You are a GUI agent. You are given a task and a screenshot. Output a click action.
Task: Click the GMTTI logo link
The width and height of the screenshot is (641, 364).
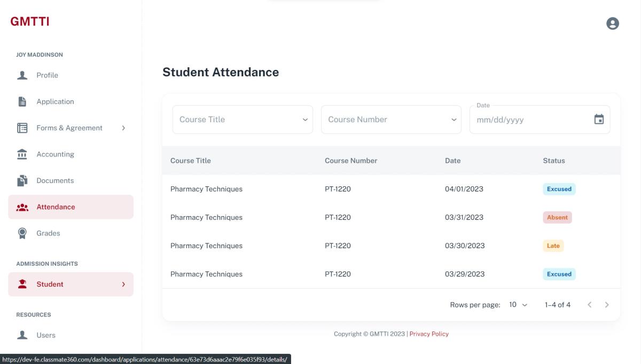30,22
